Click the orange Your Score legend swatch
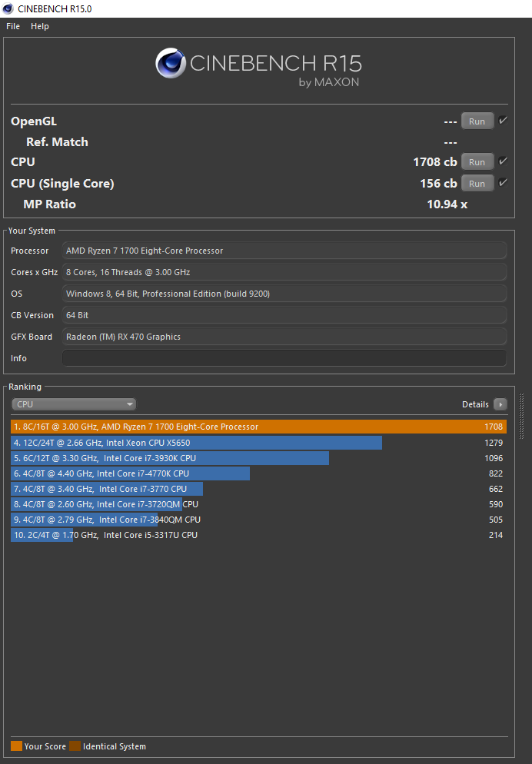Image resolution: width=532 pixels, height=764 pixels. [16, 746]
